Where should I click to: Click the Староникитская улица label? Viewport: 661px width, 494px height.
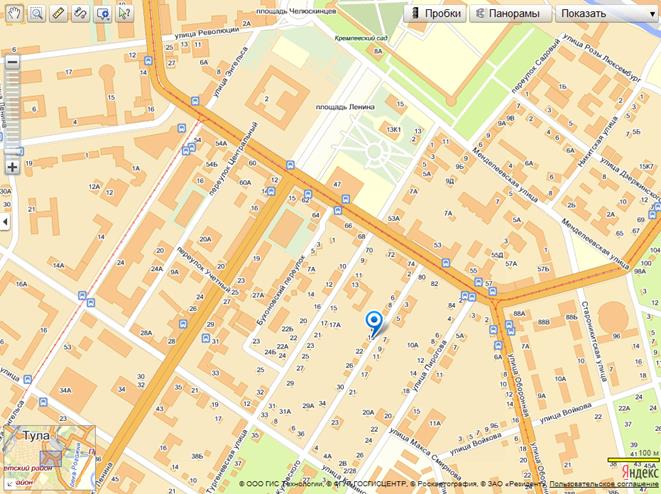(x=594, y=341)
